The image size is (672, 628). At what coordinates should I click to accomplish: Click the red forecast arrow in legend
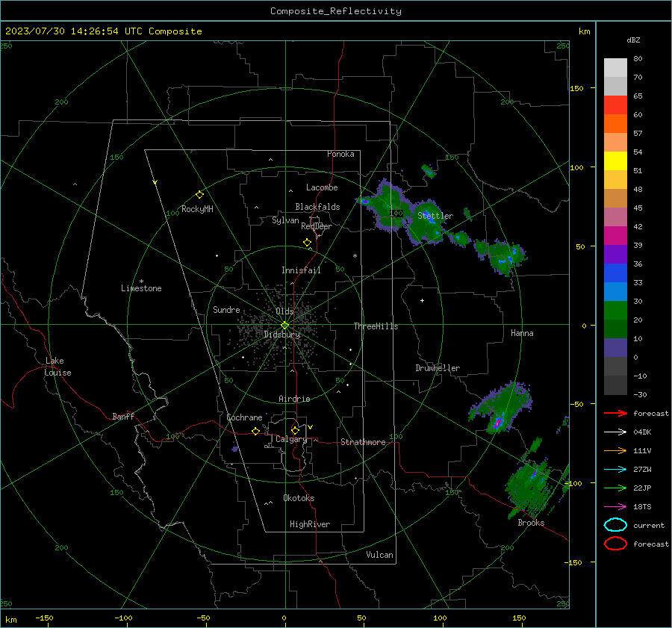click(615, 413)
